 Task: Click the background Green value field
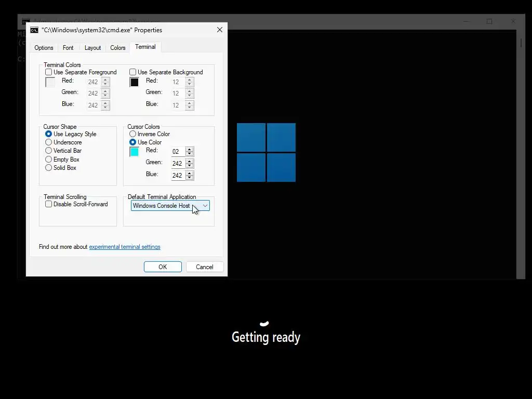178,94
